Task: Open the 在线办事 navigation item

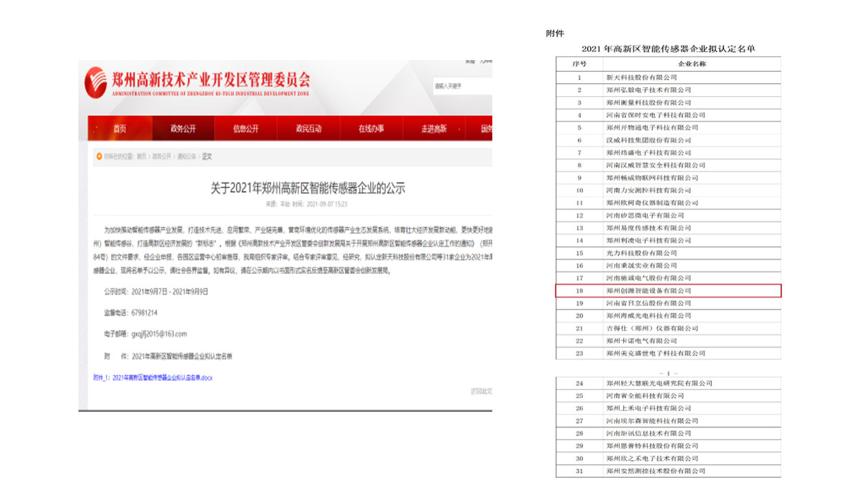Action: click(371, 129)
